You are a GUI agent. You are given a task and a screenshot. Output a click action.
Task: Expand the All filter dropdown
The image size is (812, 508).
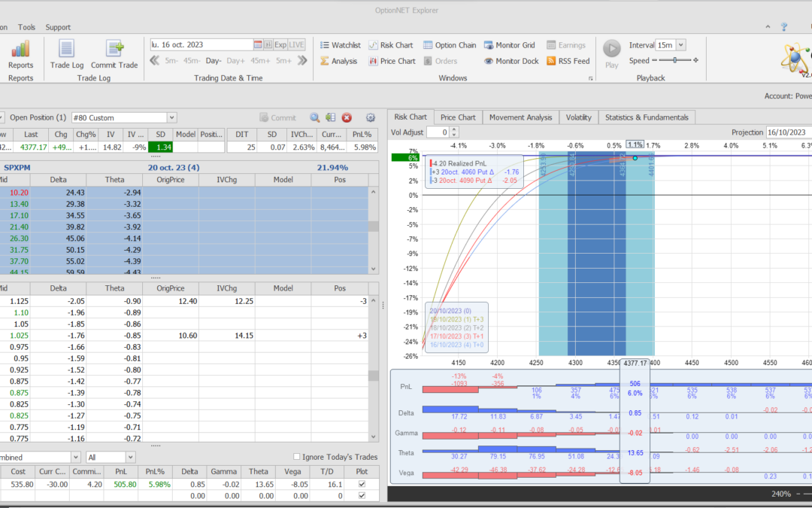coord(129,457)
